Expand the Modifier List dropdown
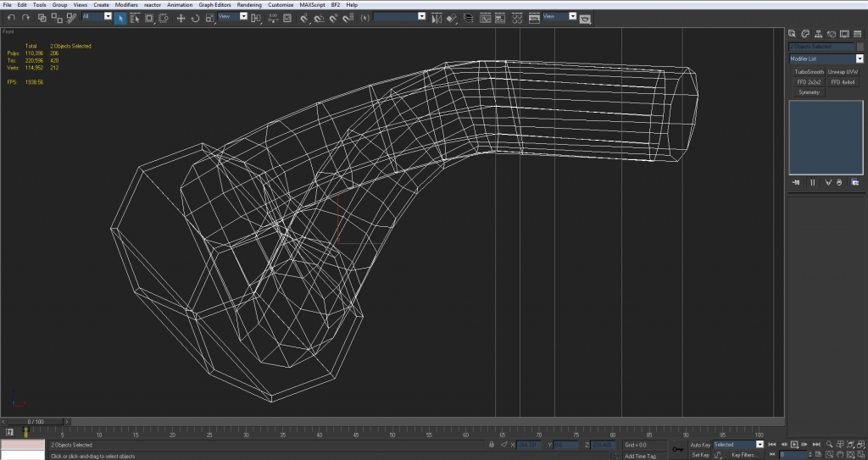 (x=860, y=59)
